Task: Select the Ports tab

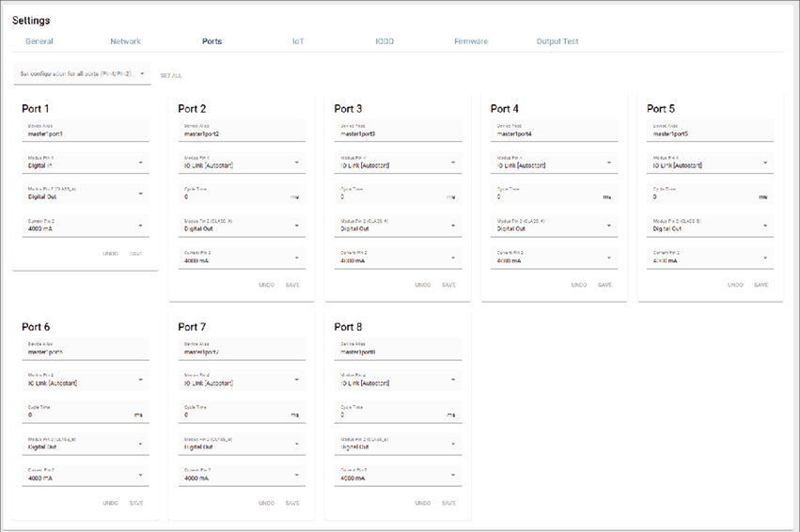Action: pos(212,41)
